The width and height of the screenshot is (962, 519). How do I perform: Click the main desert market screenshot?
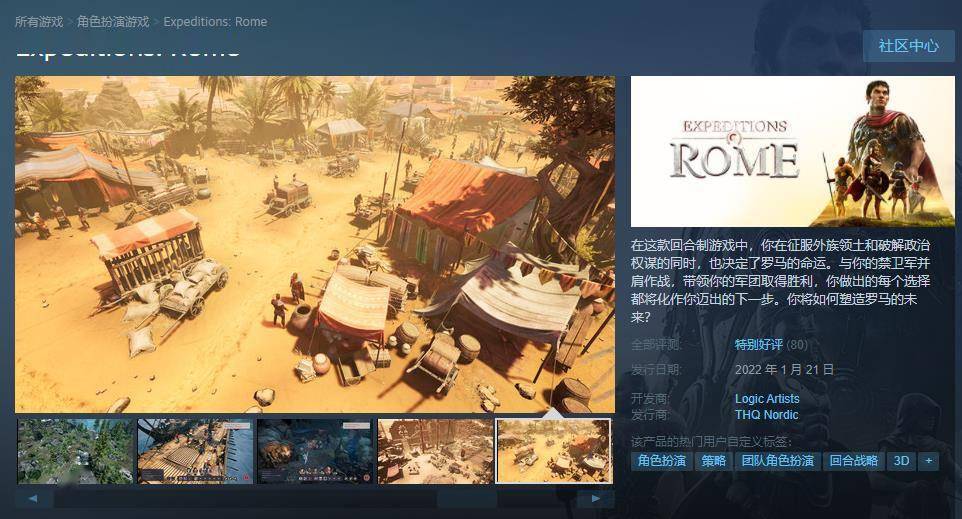(315, 244)
